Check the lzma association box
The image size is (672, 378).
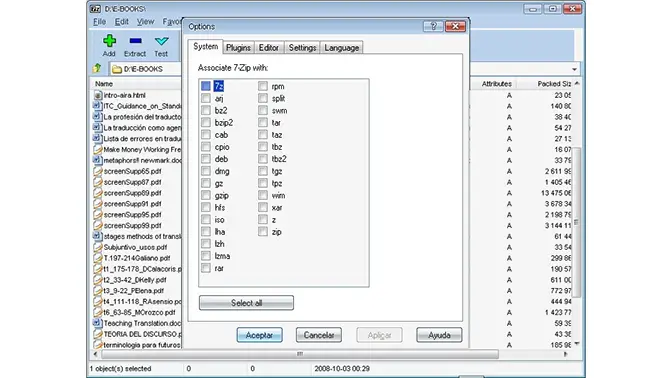tap(206, 256)
